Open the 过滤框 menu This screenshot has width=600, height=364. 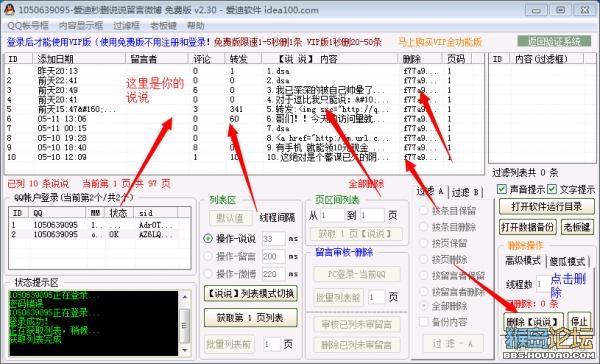(126, 26)
